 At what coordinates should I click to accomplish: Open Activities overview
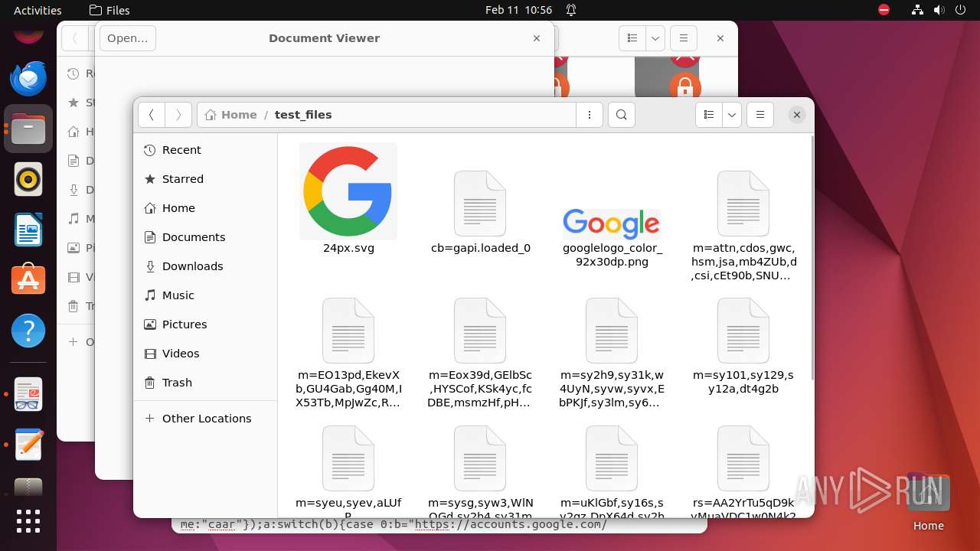38,10
